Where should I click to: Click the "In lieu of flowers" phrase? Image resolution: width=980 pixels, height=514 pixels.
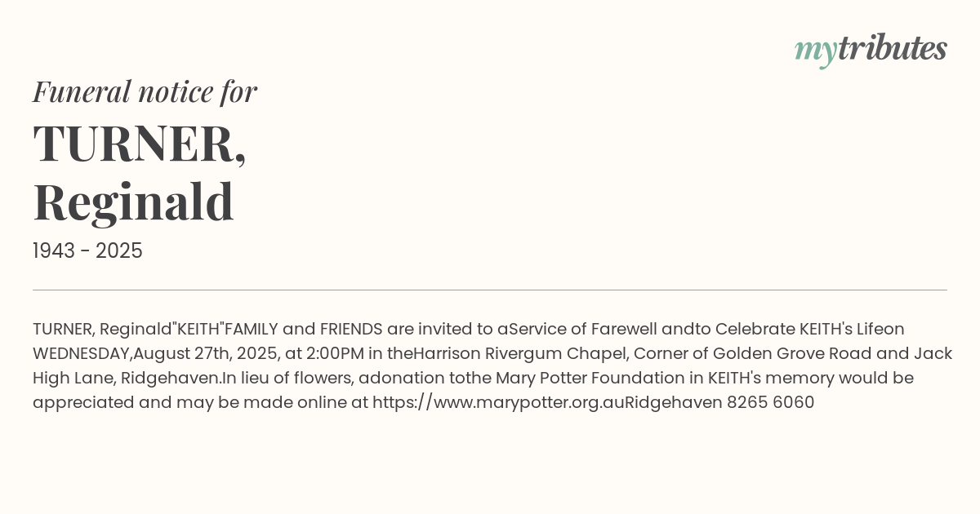coord(286,378)
